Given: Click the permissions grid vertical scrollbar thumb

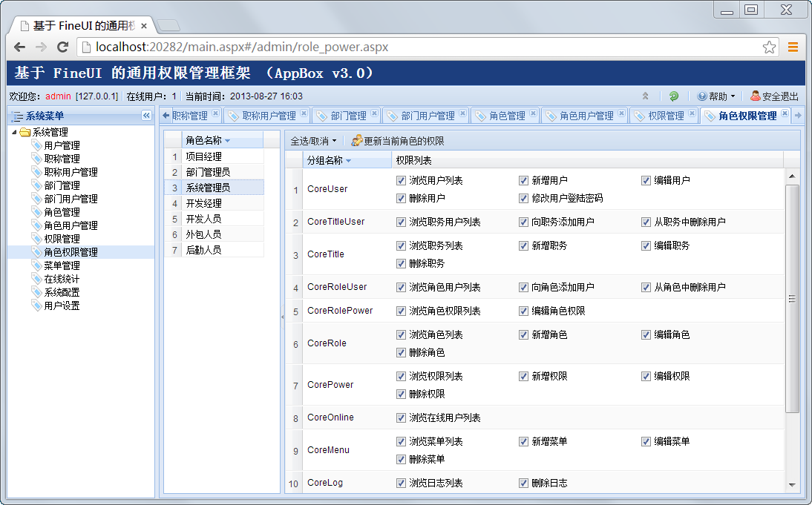Looking at the screenshot, I should pos(792,299).
